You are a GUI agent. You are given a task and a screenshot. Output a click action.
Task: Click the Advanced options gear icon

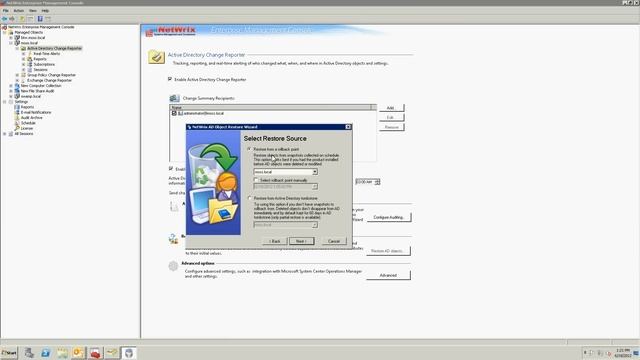coord(173,266)
